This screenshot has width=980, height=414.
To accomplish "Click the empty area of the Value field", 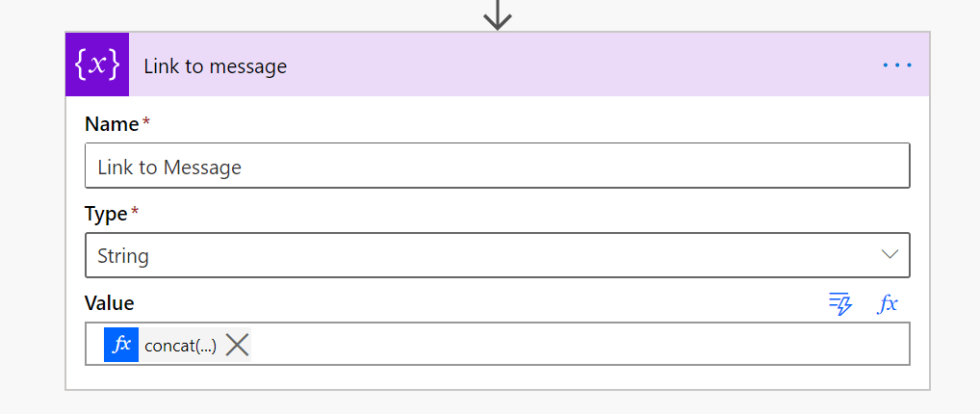I will (x=578, y=345).
